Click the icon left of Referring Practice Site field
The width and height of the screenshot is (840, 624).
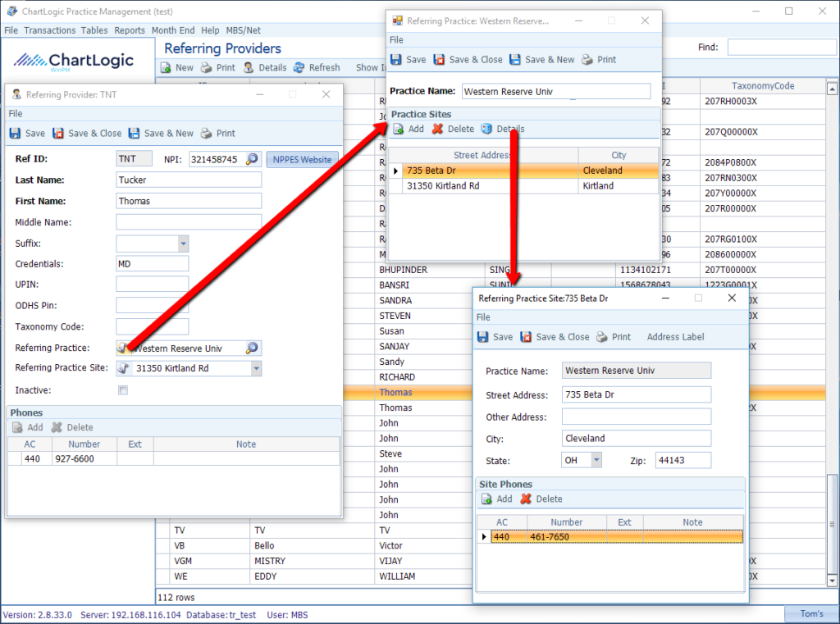(x=124, y=368)
